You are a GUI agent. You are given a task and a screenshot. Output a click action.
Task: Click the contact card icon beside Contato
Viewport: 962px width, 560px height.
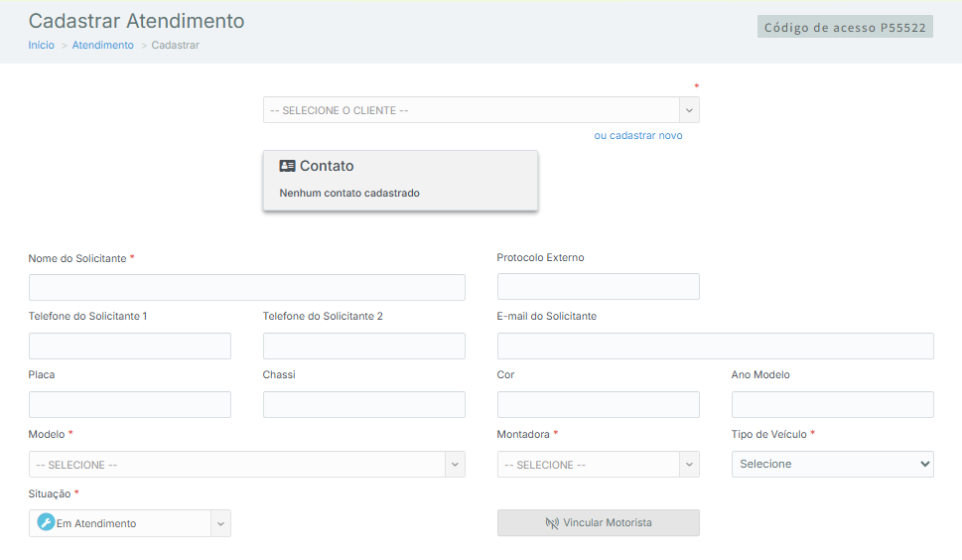pos(287,166)
